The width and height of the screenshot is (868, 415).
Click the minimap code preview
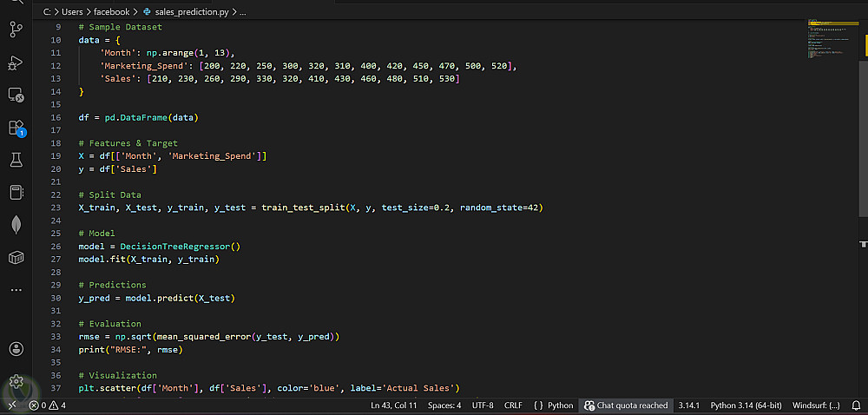[x=832, y=39]
